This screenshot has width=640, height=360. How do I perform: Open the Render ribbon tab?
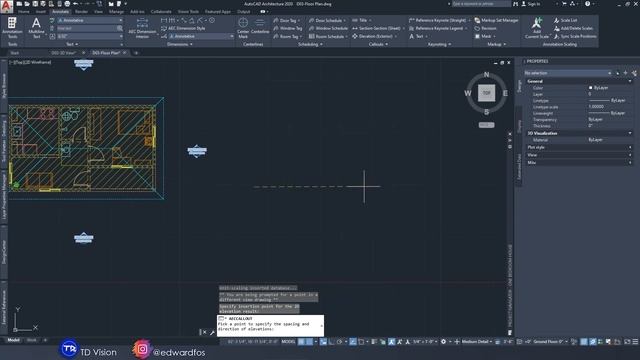click(x=81, y=12)
